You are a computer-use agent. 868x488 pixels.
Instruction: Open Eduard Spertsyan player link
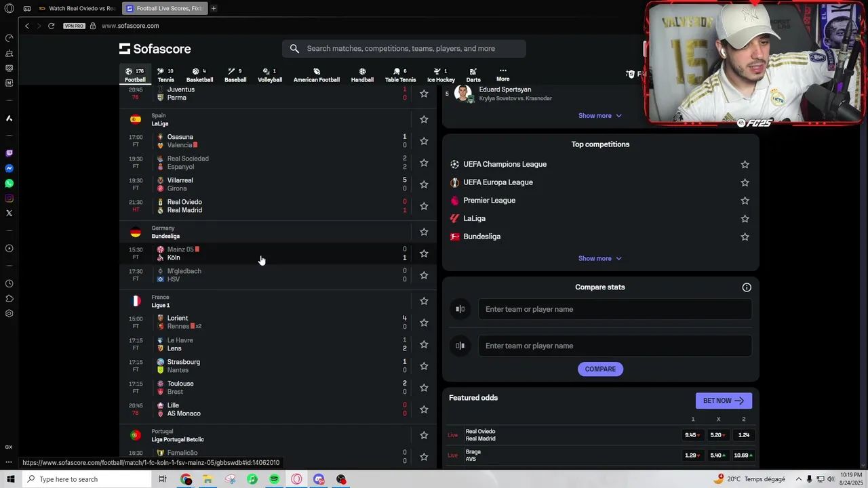coord(505,89)
